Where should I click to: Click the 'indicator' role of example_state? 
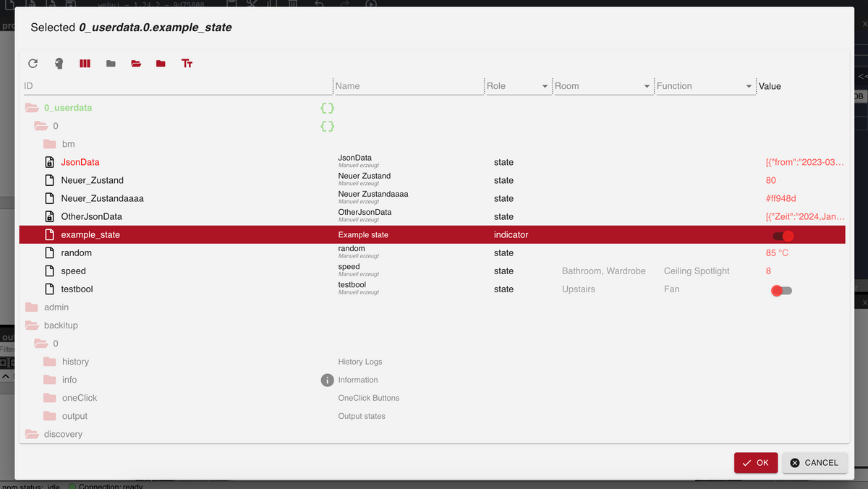click(511, 234)
